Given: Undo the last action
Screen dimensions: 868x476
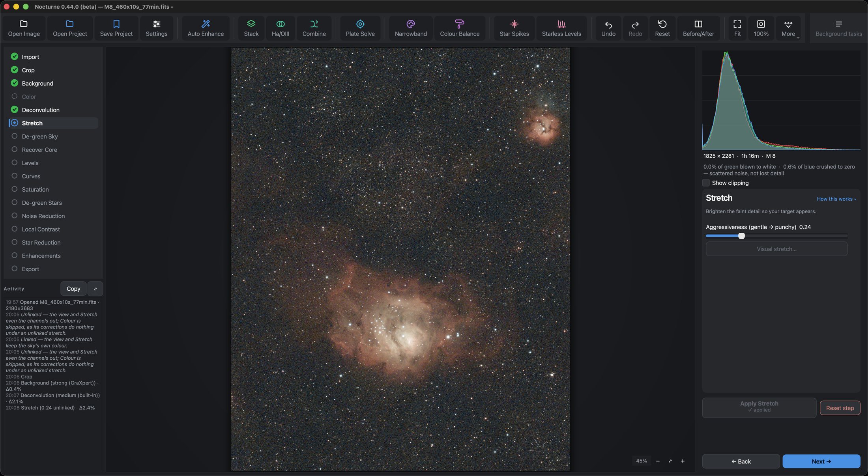Looking at the screenshot, I should coord(608,28).
